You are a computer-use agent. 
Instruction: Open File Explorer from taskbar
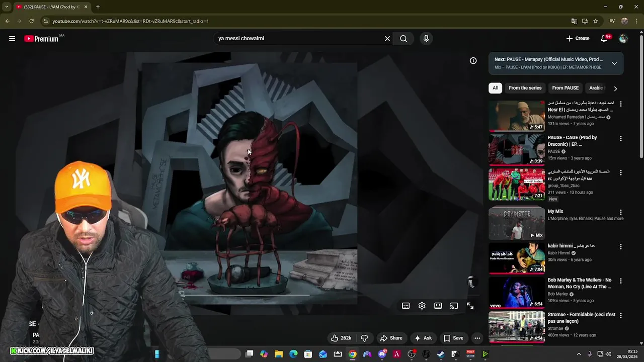[x=279, y=354]
